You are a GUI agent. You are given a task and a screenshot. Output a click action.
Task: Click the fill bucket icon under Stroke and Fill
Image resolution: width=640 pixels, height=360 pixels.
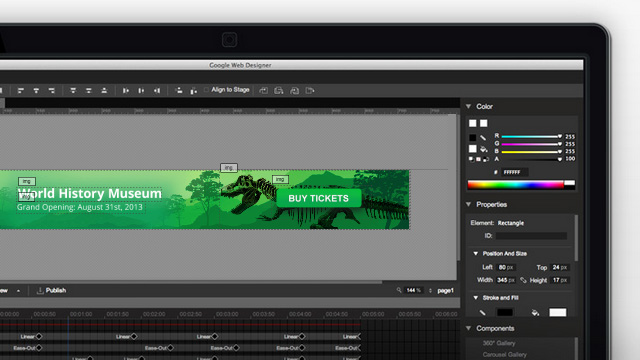(x=536, y=313)
